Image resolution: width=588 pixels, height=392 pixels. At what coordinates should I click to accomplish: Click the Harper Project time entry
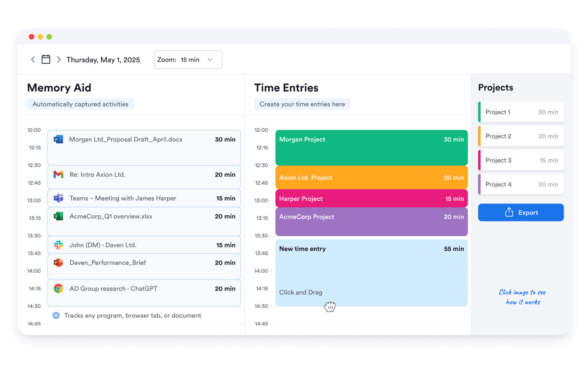[x=371, y=198]
